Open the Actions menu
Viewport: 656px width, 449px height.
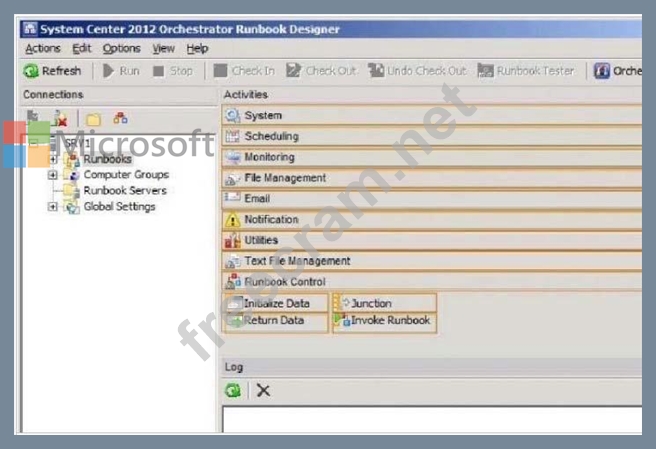click(x=43, y=49)
